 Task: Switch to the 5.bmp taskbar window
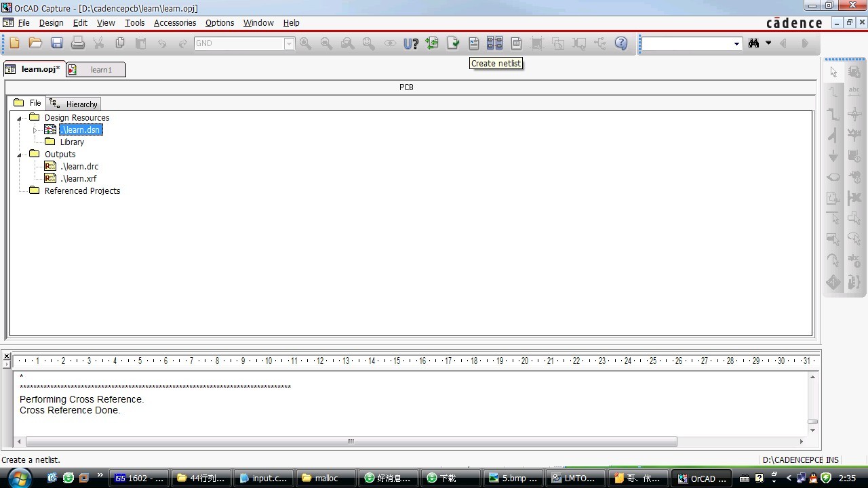click(x=514, y=478)
